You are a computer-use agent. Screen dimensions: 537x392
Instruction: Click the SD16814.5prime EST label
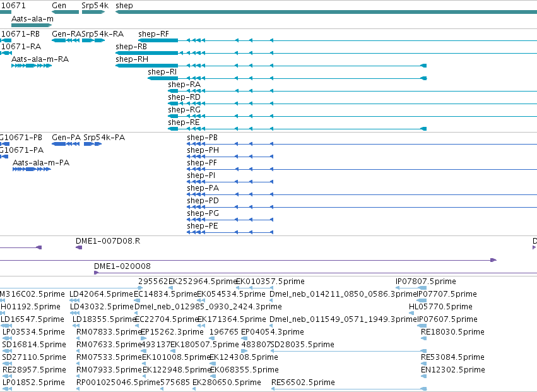pyautogui.click(x=34, y=345)
